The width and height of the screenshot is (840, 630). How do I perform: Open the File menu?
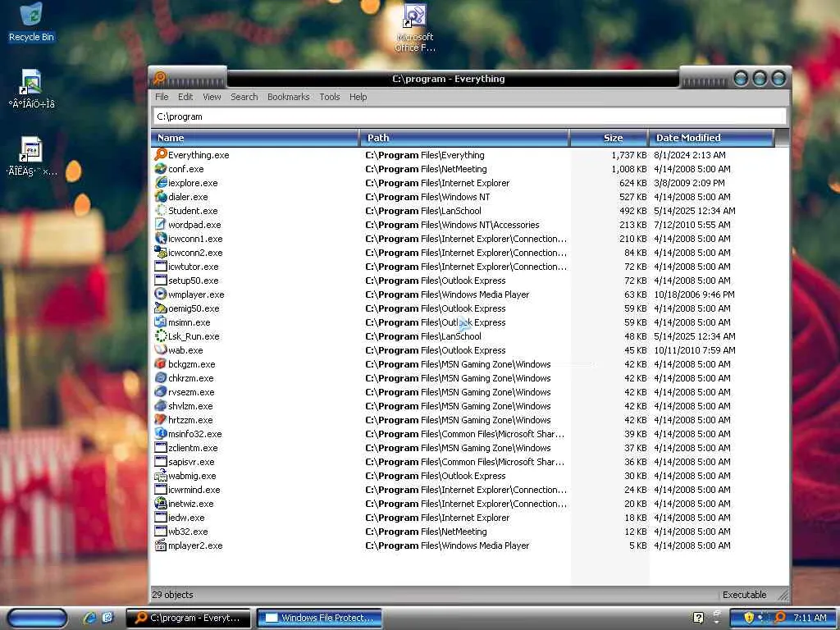162,97
